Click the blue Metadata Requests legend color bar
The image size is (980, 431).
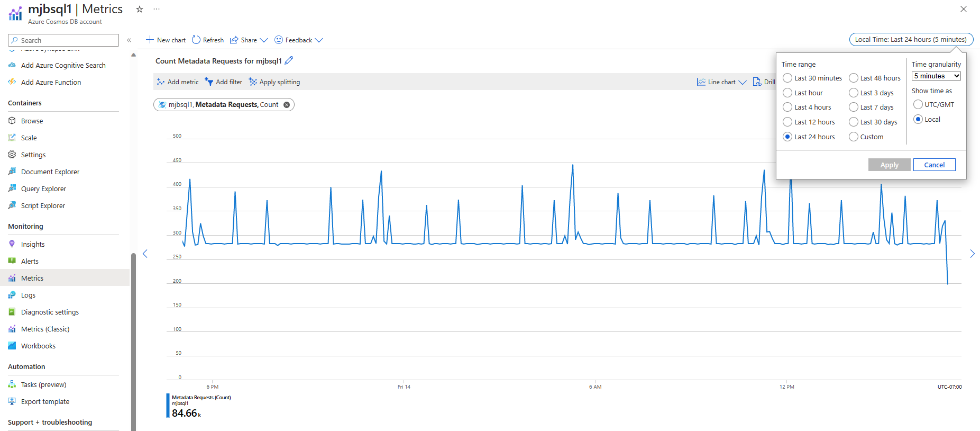click(168, 406)
